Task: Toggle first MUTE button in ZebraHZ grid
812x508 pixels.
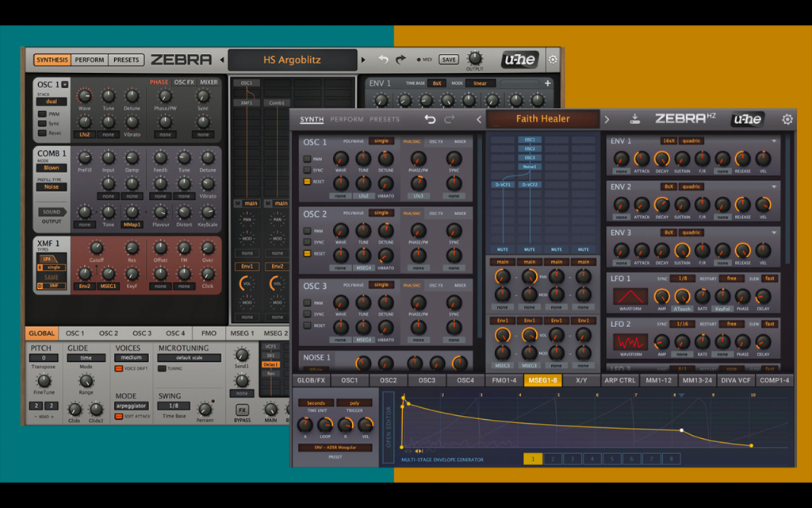Action: pyautogui.click(x=502, y=249)
